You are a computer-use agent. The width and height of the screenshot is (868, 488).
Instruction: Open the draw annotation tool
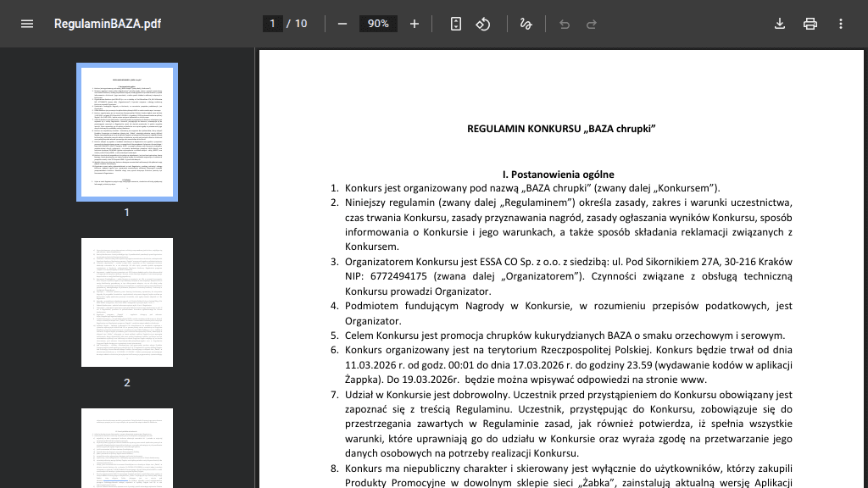pyautogui.click(x=526, y=24)
